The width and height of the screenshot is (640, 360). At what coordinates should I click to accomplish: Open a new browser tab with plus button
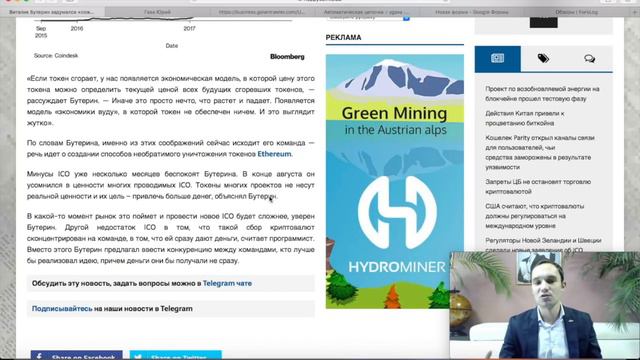click(x=634, y=12)
